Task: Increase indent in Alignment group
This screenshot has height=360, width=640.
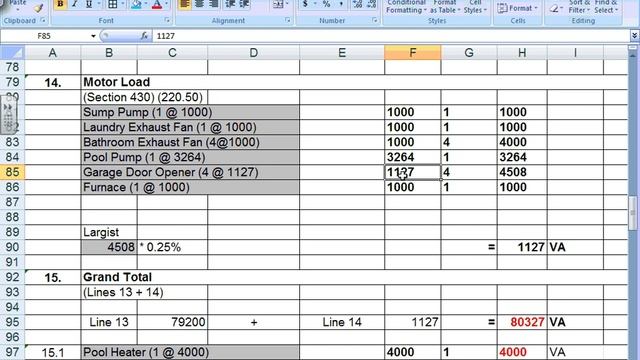Action: (244, 4)
